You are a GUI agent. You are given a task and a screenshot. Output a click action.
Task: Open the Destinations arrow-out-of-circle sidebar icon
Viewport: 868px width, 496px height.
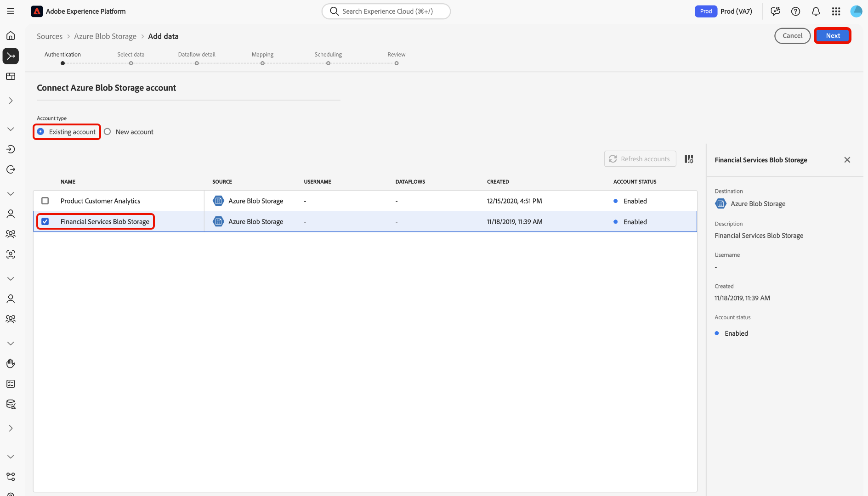pyautogui.click(x=11, y=169)
